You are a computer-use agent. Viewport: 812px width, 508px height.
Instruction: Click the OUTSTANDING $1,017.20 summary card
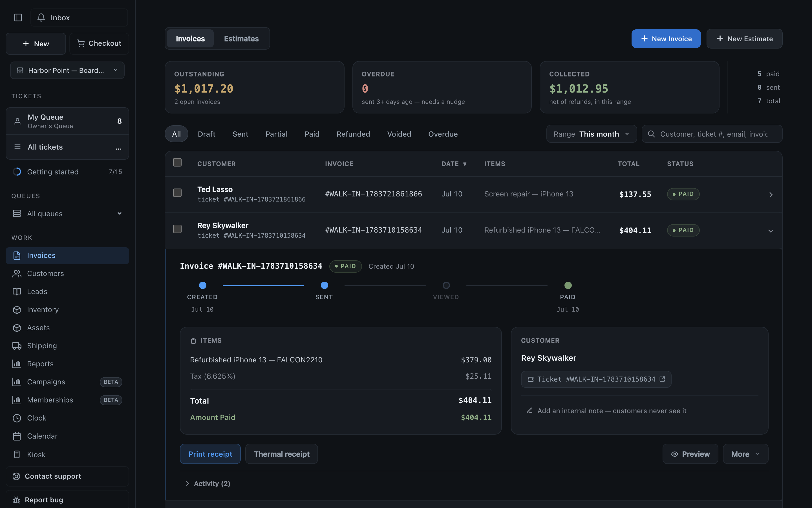[254, 87]
